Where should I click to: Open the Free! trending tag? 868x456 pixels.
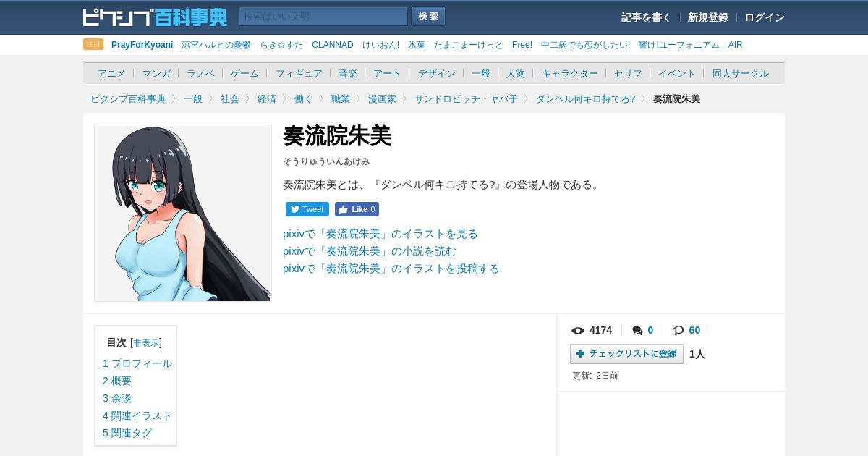(522, 45)
